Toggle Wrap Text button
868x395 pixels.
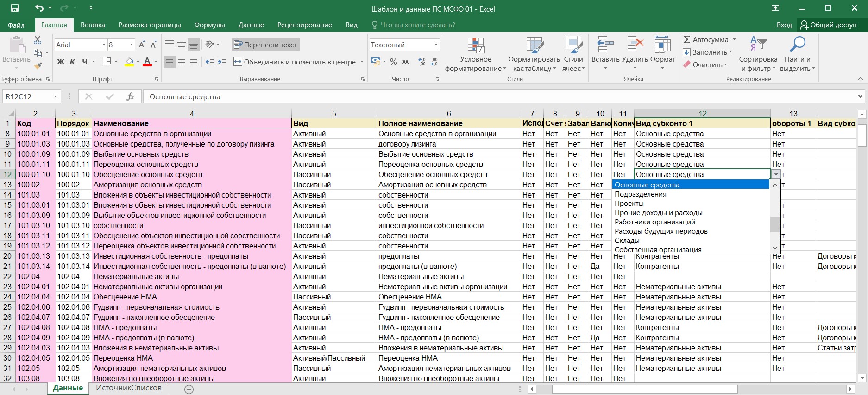(x=265, y=45)
